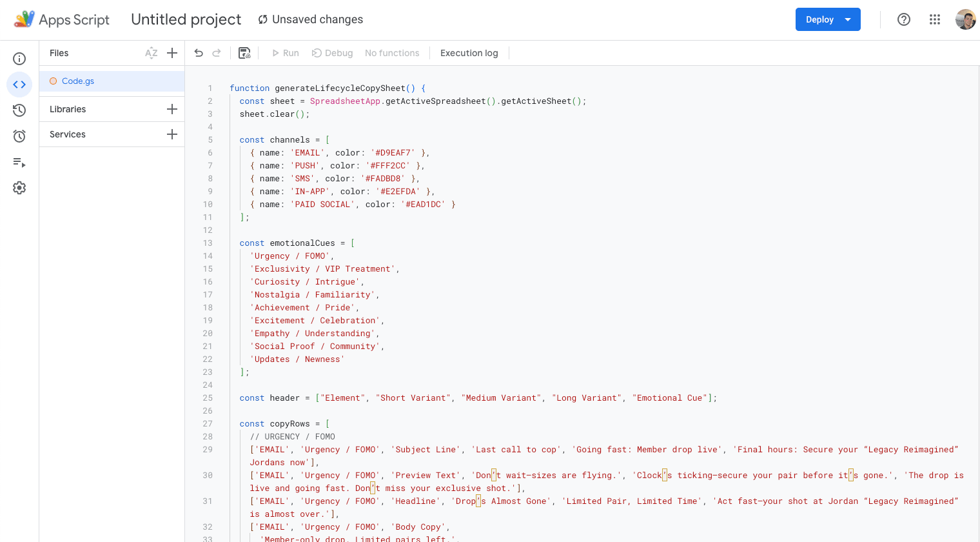The width and height of the screenshot is (980, 542).
Task: Undo the last edit
Action: tap(199, 53)
